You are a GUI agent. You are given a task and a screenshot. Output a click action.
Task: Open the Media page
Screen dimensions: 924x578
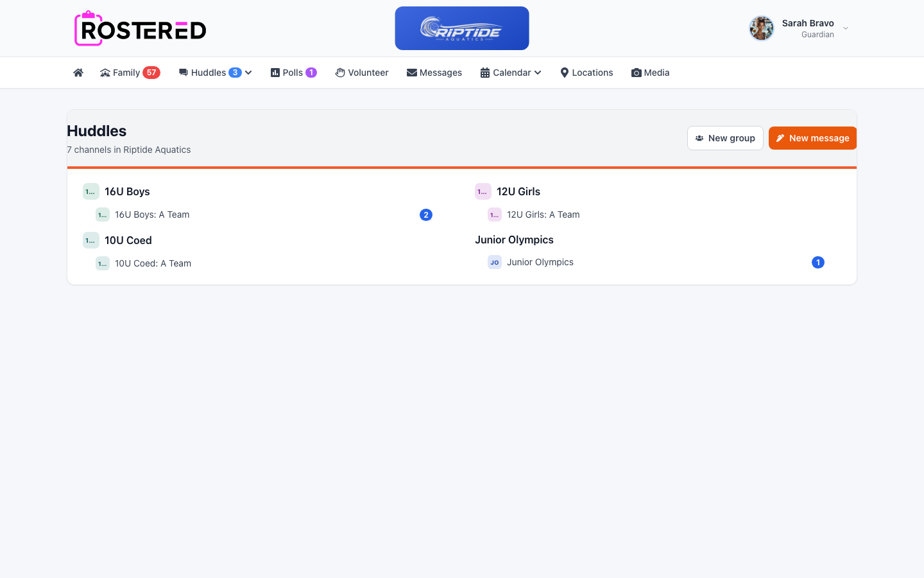pos(650,73)
